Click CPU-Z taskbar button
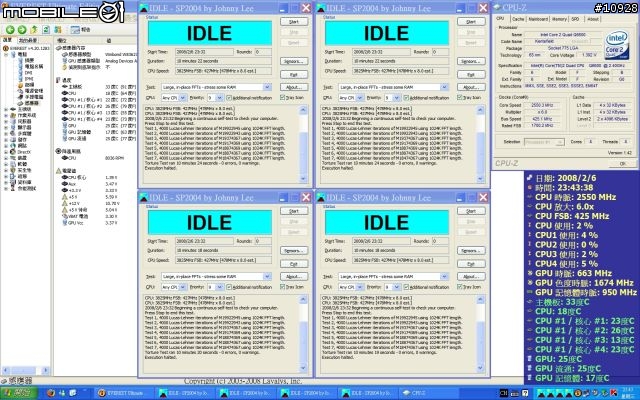Image resolution: width=640 pixels, height=400 pixels. tap(426, 393)
